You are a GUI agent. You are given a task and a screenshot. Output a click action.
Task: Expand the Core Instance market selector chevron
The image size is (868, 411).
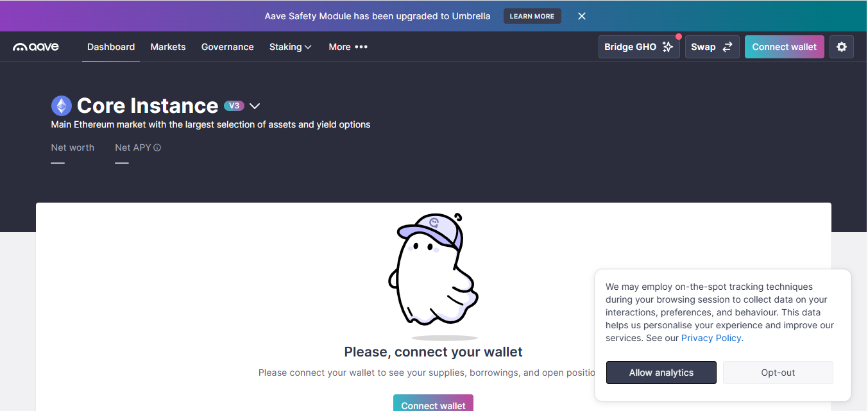click(255, 106)
